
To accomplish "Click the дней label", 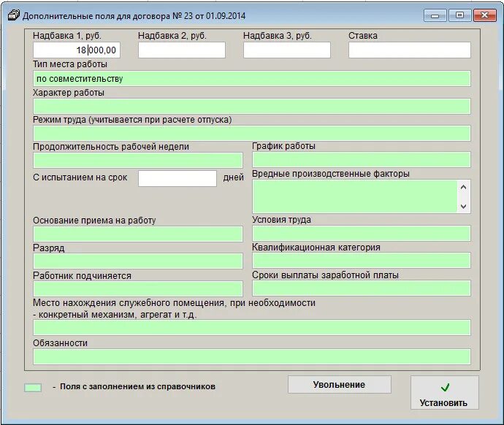I will tap(233, 177).
